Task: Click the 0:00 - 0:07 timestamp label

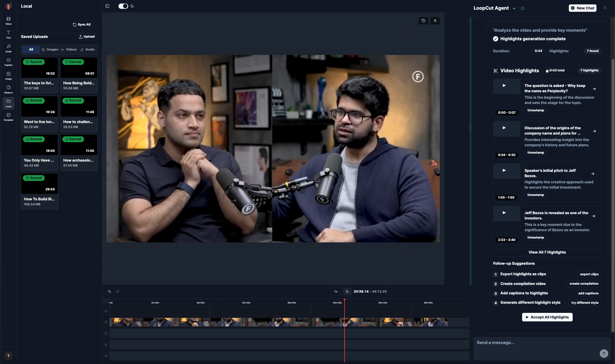Action: pyautogui.click(x=507, y=113)
